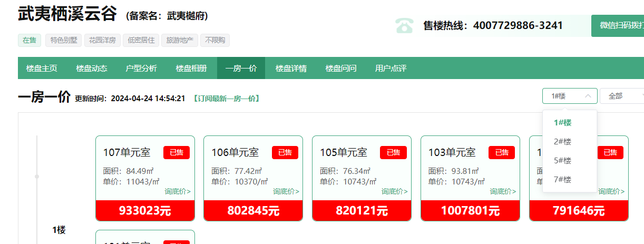Image resolution: width=644 pixels, height=244 pixels.
Task: Open the 全部 filter dropdown
Action: click(x=622, y=96)
